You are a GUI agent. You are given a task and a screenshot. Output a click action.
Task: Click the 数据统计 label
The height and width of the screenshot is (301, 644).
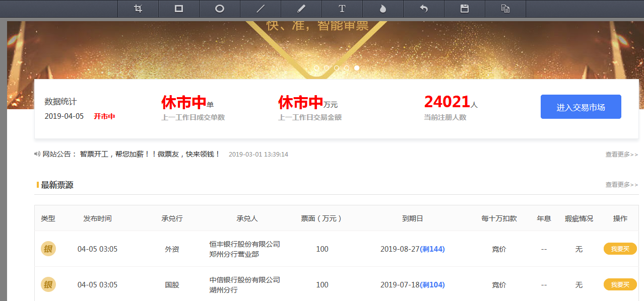[60, 101]
